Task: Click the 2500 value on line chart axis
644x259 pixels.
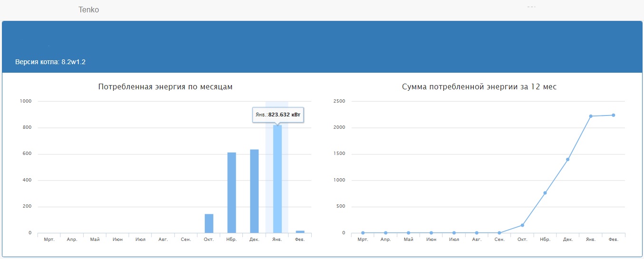Action: (x=339, y=101)
